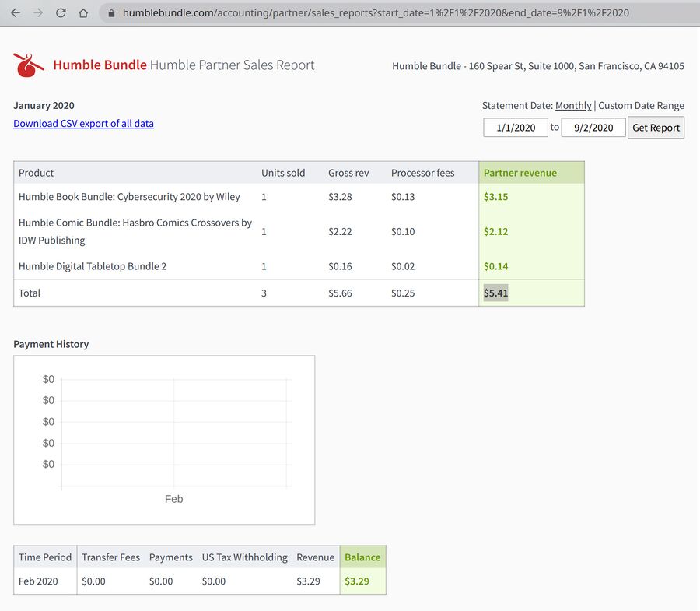Click the Time Period column header
Viewport: 700px width, 611px height.
[45, 557]
